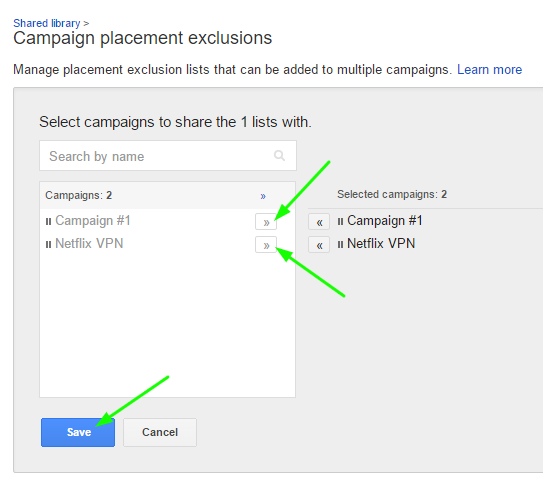Open the Shared library breadcrumb link
This screenshot has width=543, height=483.
tap(47, 23)
